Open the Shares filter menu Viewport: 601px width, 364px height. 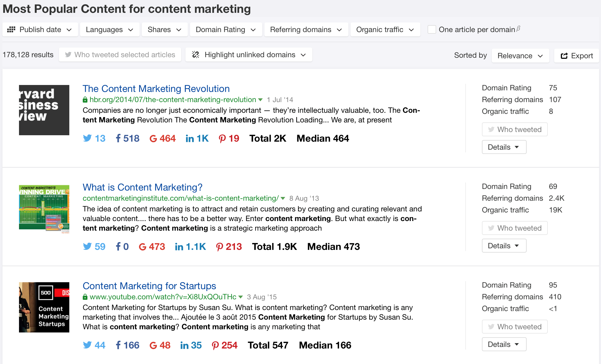(x=164, y=29)
